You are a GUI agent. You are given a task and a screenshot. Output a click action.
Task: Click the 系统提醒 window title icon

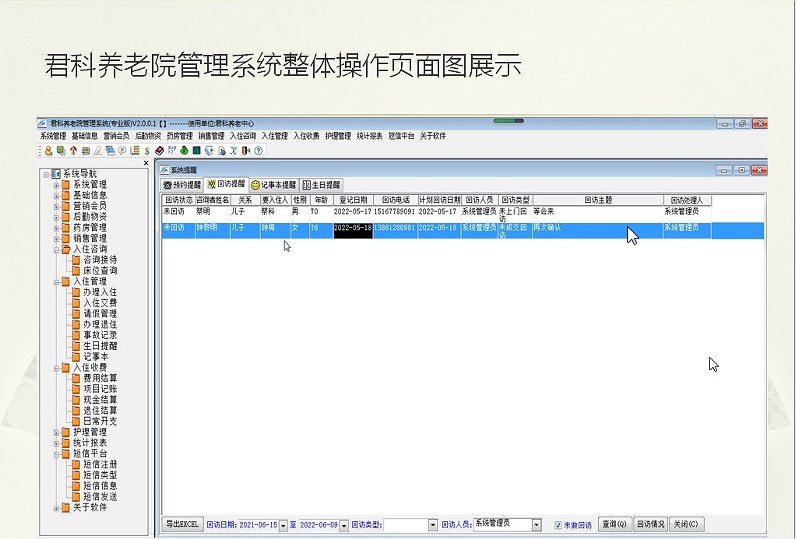click(x=164, y=170)
